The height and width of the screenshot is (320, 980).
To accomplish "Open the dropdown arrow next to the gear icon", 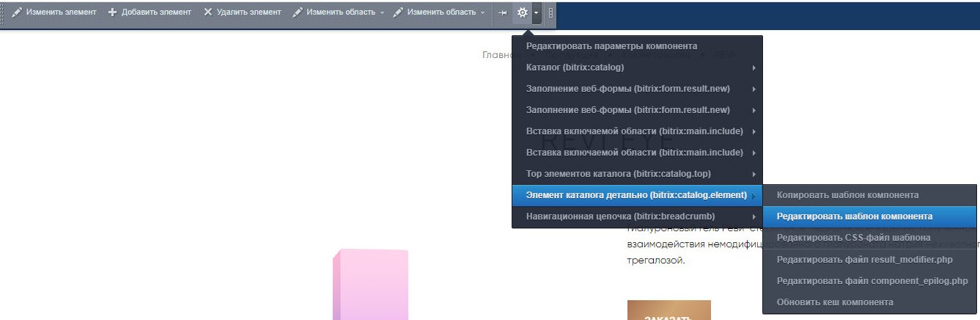I will pyautogui.click(x=537, y=12).
